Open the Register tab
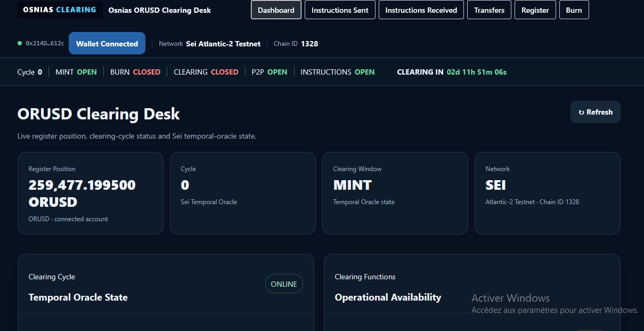 (535, 10)
